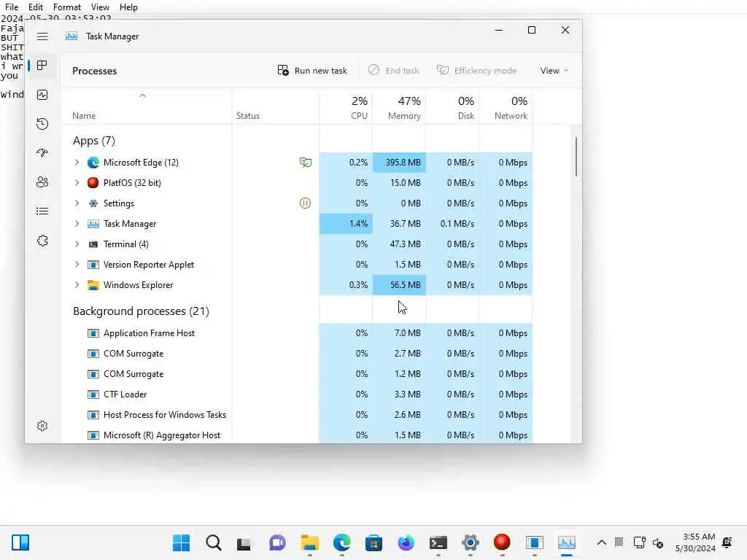
Task: Sort processes by the CPU column
Action: pos(346,107)
